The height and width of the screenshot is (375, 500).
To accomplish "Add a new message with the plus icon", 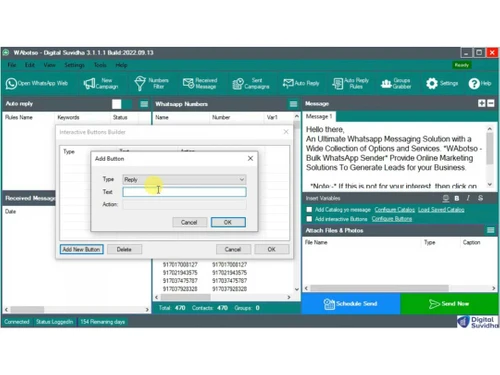I will click(481, 103).
